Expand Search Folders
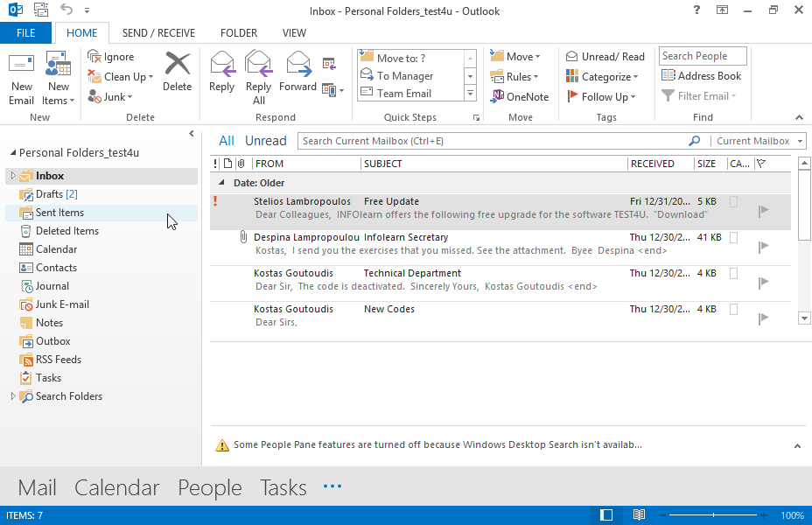The image size is (812, 525). point(13,396)
